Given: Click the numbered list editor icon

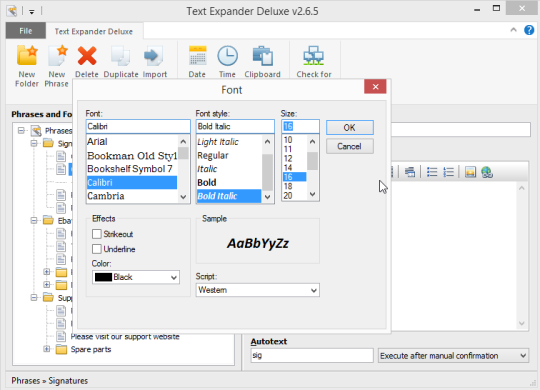Looking at the screenshot, I should (448, 172).
